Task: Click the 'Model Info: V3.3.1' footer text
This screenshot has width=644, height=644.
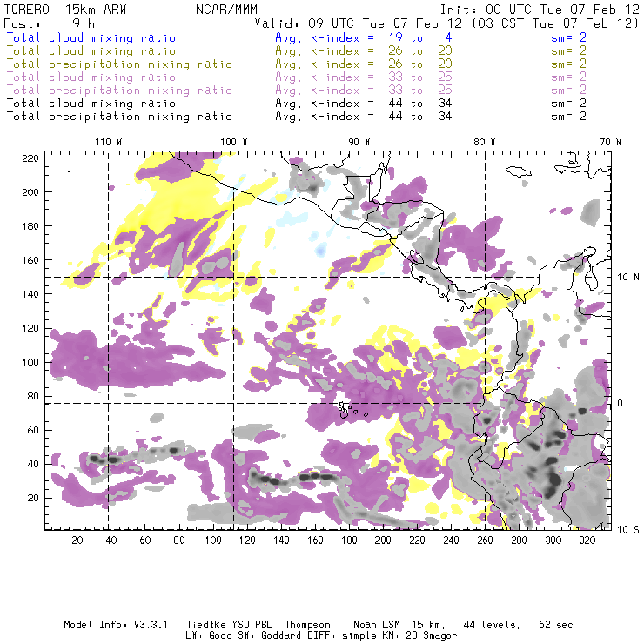Action: click(x=116, y=625)
